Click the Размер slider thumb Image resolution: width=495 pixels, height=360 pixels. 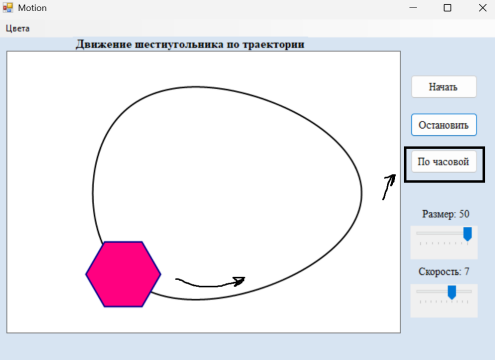pos(468,234)
